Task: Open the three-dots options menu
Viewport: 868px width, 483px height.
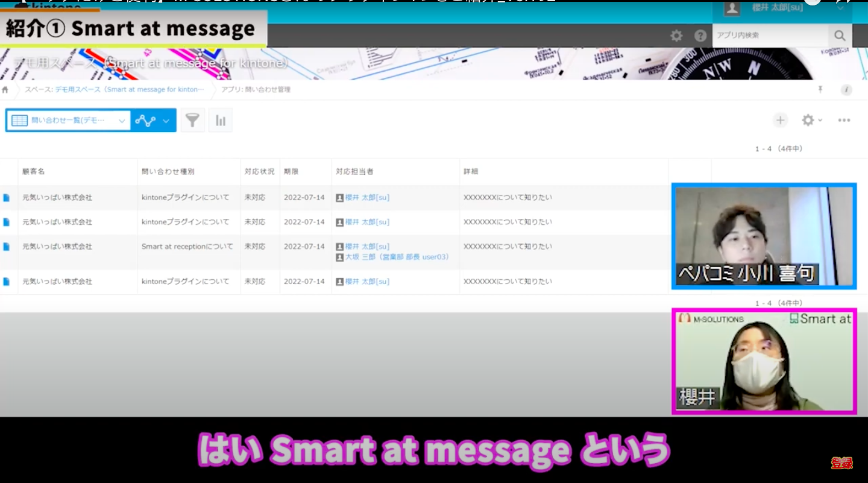Action: coord(844,121)
